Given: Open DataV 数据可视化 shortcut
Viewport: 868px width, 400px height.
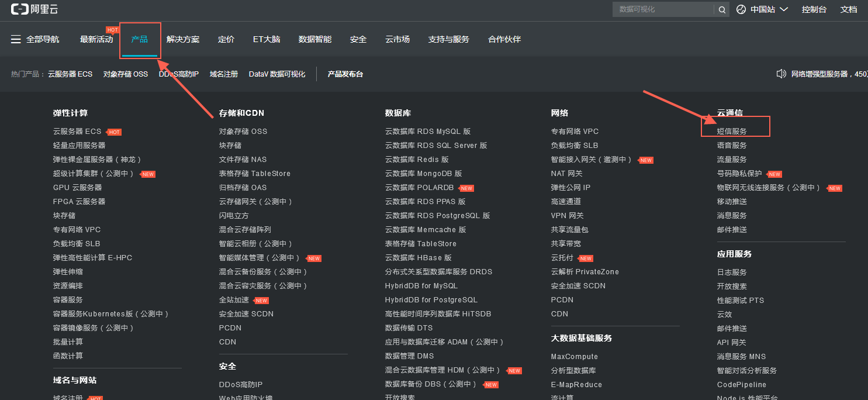Looking at the screenshot, I should (277, 74).
